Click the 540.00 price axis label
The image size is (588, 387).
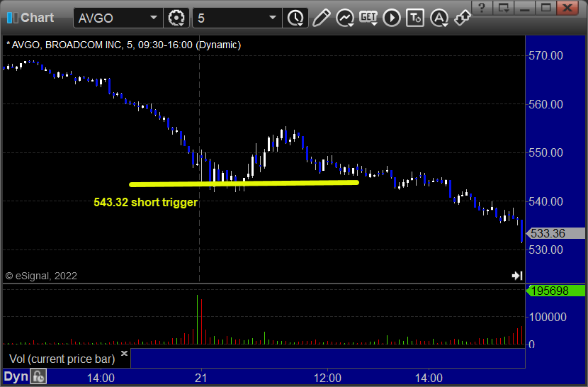click(545, 201)
